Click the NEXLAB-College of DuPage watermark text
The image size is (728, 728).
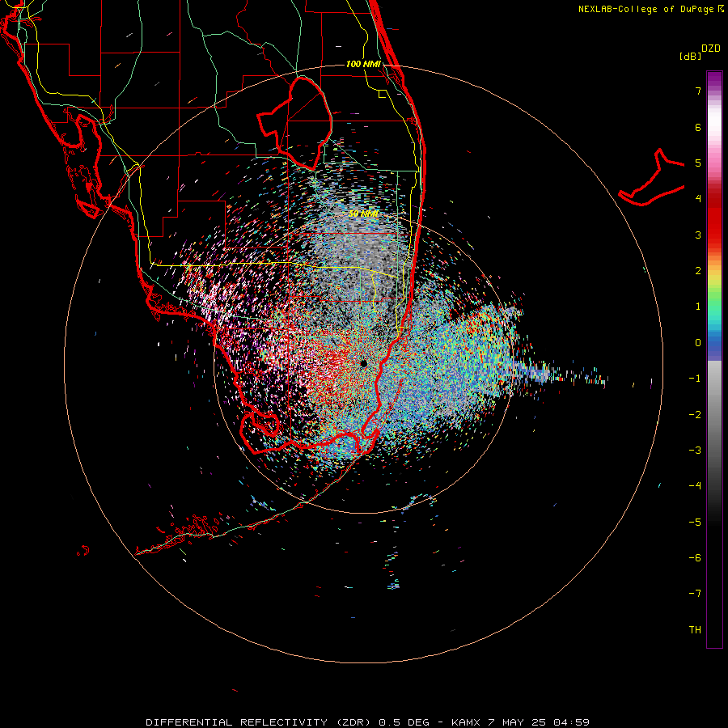(651, 9)
